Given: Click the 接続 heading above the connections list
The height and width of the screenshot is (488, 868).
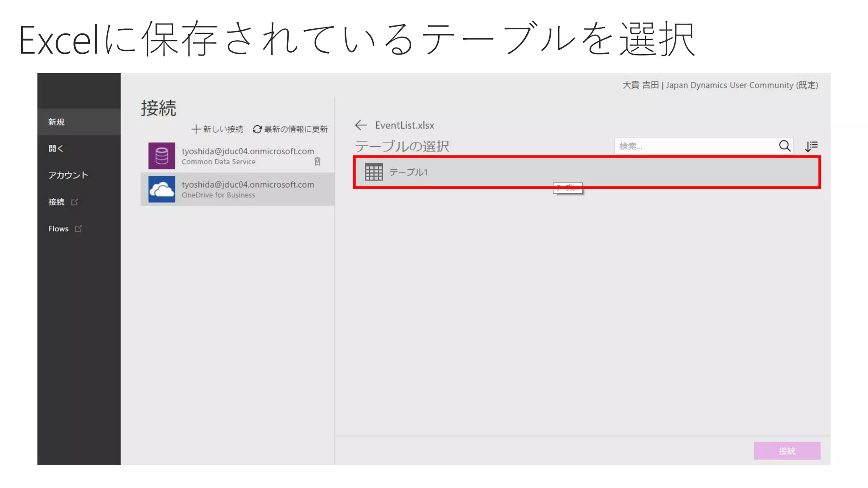Looking at the screenshot, I should [x=158, y=108].
